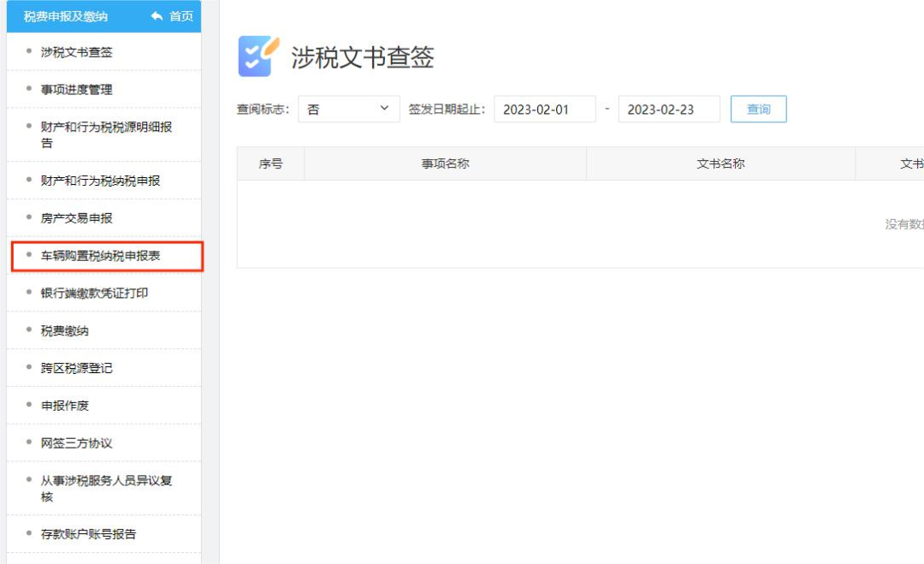This screenshot has height=564, width=924.
Task: Click the end date field 2023-02-23
Action: (669, 109)
